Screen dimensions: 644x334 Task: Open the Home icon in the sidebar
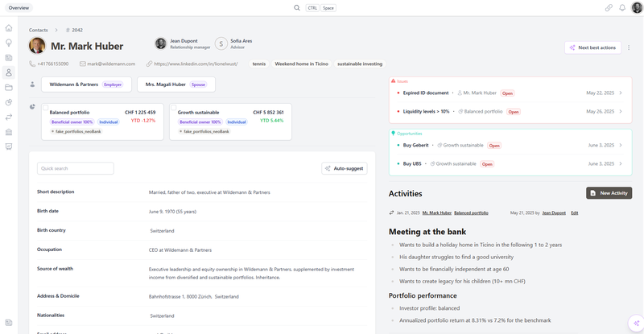pyautogui.click(x=9, y=28)
